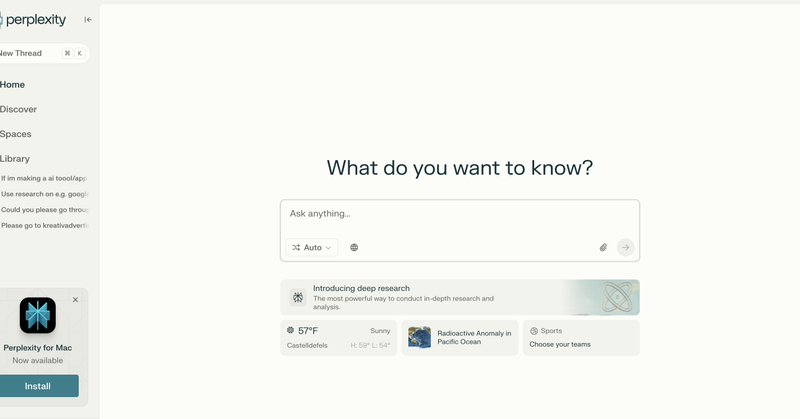The width and height of the screenshot is (800, 419).
Task: Open the Library section
Action: pyautogui.click(x=15, y=159)
